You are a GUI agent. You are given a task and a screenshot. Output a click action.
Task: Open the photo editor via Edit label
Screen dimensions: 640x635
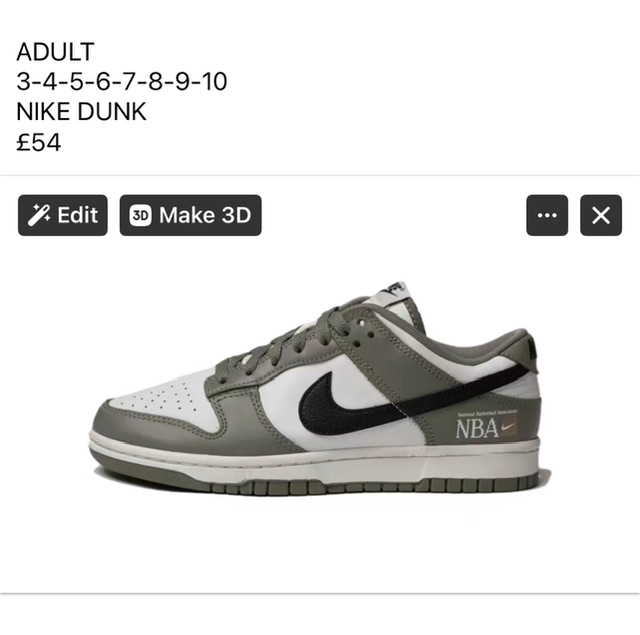78,215
